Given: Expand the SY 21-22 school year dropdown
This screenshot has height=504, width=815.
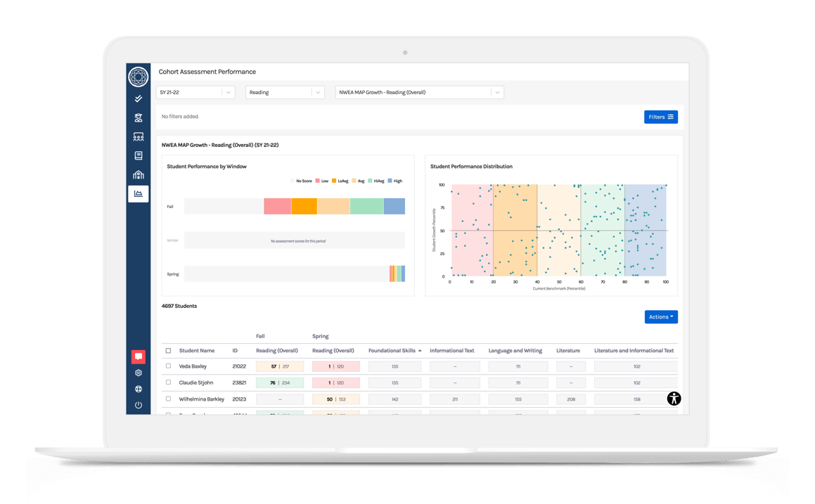Looking at the screenshot, I should point(195,92).
